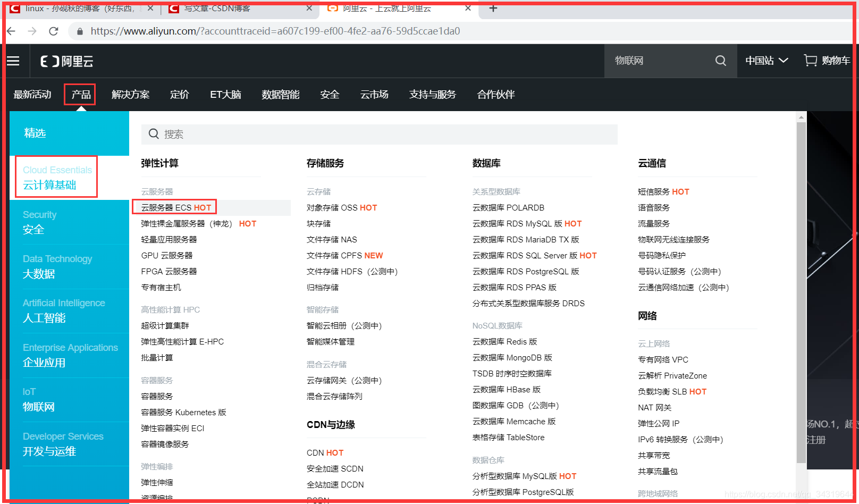Open the 支持与服务 menu

(x=433, y=94)
